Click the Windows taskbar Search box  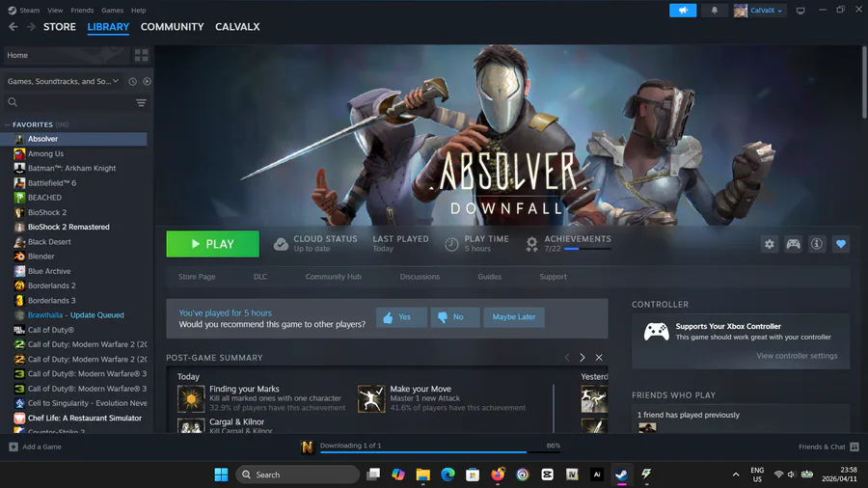[298, 474]
